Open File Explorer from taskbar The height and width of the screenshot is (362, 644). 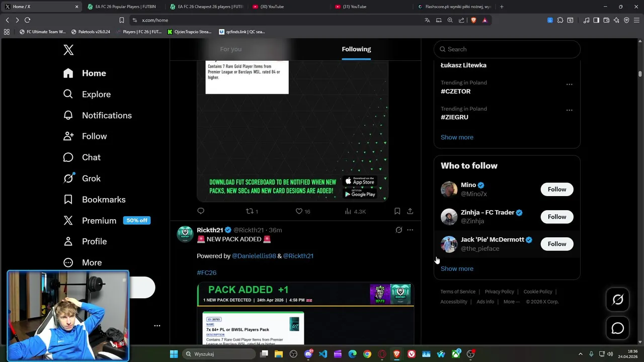(x=279, y=354)
